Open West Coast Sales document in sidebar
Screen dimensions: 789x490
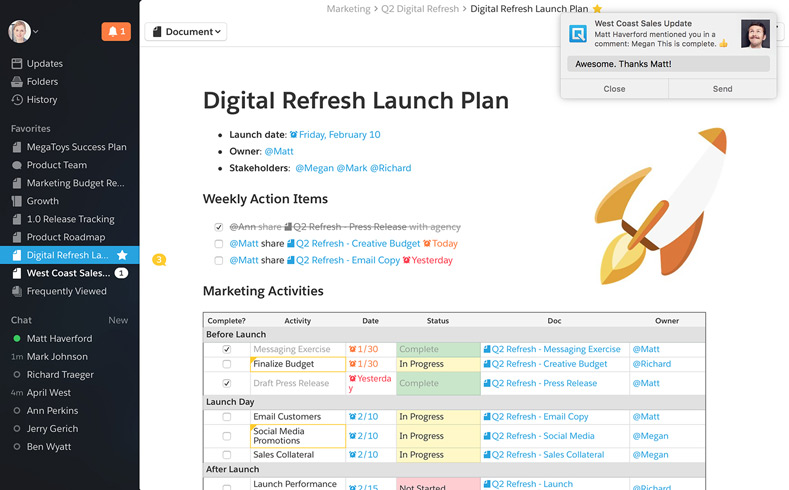pos(67,273)
